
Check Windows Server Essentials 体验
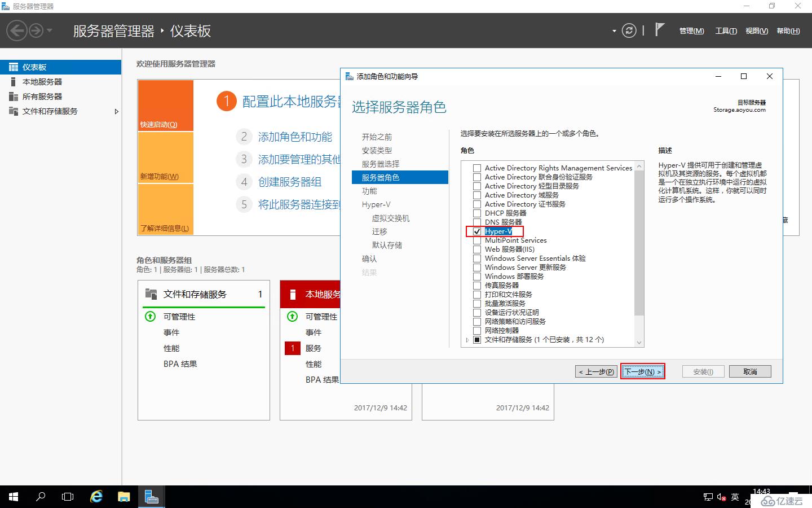point(477,259)
